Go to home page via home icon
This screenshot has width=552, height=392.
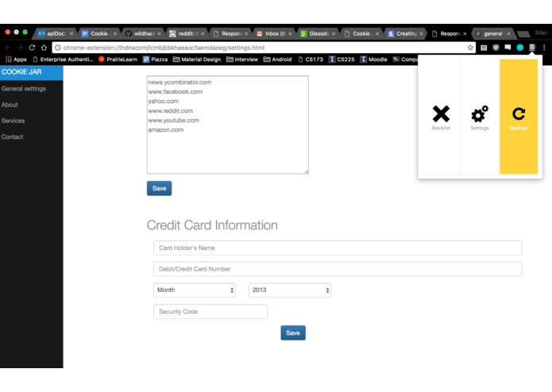(x=44, y=48)
